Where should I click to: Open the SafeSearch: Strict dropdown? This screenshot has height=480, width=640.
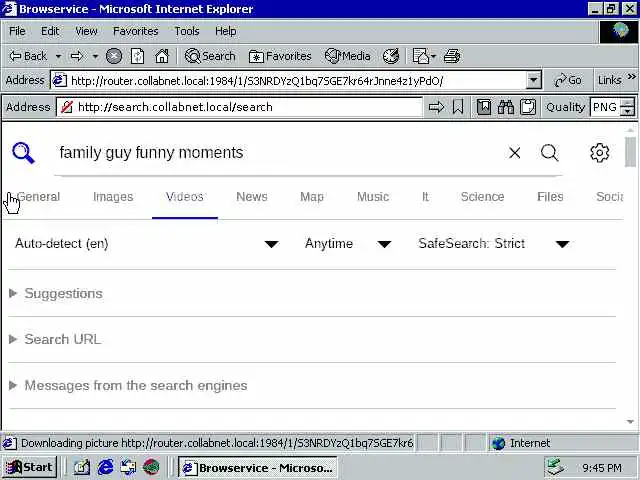pyautogui.click(x=494, y=244)
